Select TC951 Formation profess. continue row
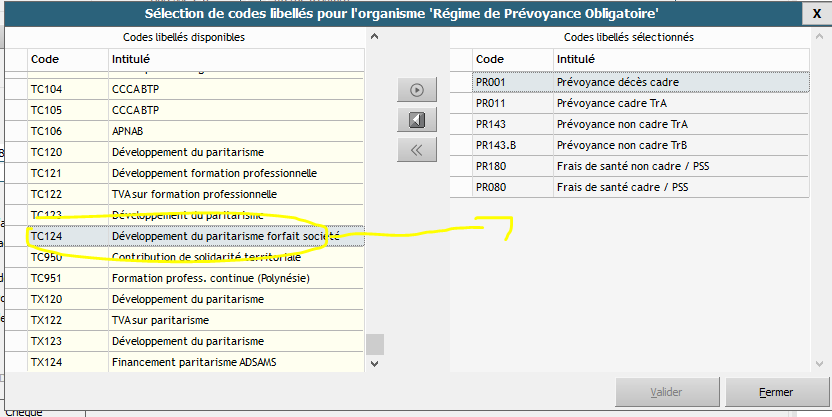832x417 pixels. click(x=196, y=278)
